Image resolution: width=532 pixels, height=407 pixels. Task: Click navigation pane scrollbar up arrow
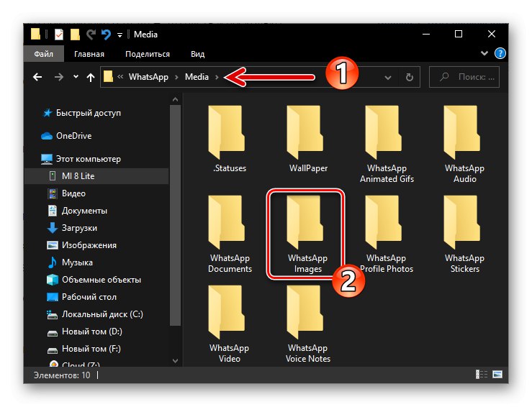click(175, 99)
